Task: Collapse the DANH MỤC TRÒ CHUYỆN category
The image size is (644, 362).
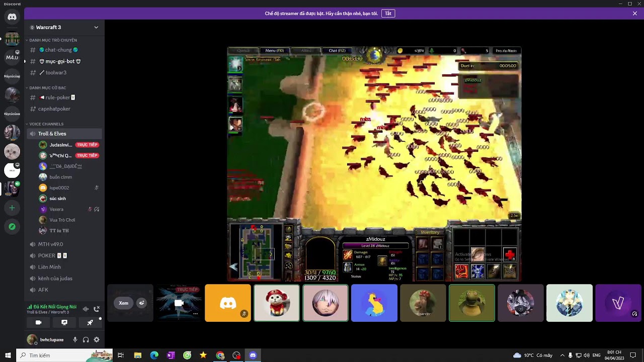Action: [x=53, y=40]
